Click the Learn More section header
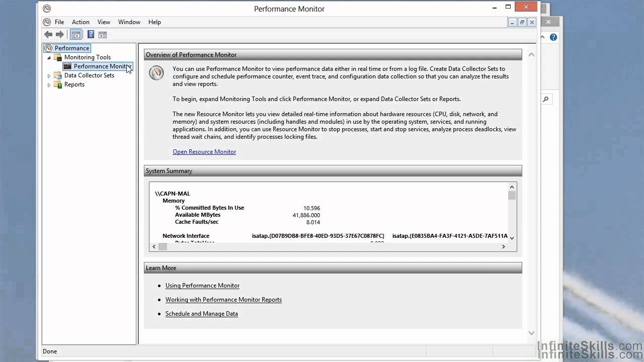 click(x=333, y=268)
